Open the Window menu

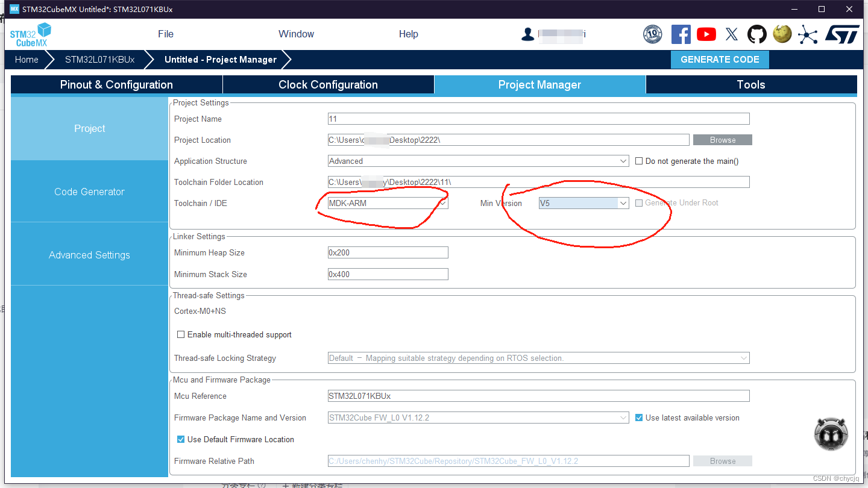pyautogui.click(x=296, y=34)
